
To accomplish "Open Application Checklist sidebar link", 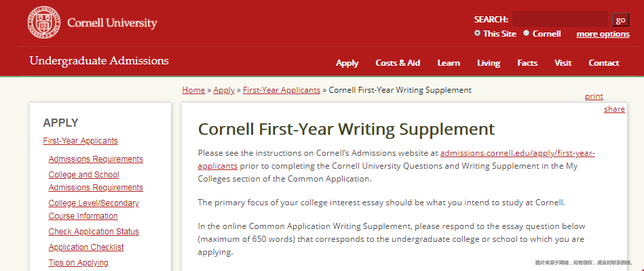I will (x=86, y=247).
